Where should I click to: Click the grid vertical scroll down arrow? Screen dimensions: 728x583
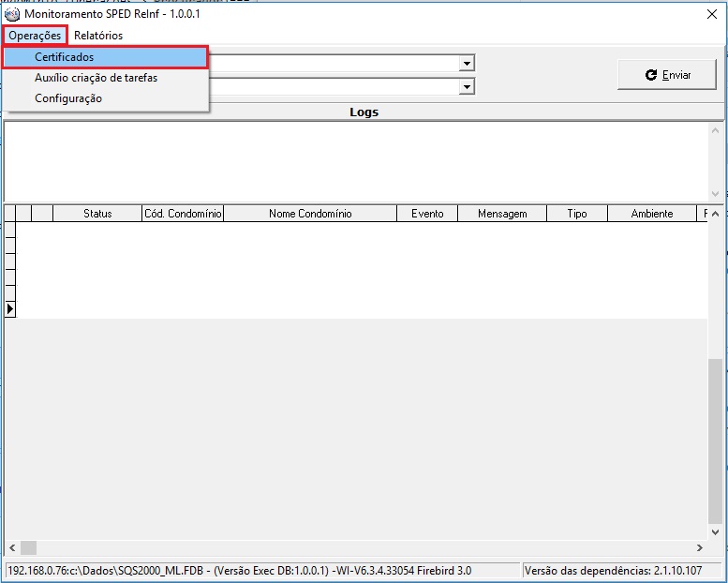click(x=715, y=532)
